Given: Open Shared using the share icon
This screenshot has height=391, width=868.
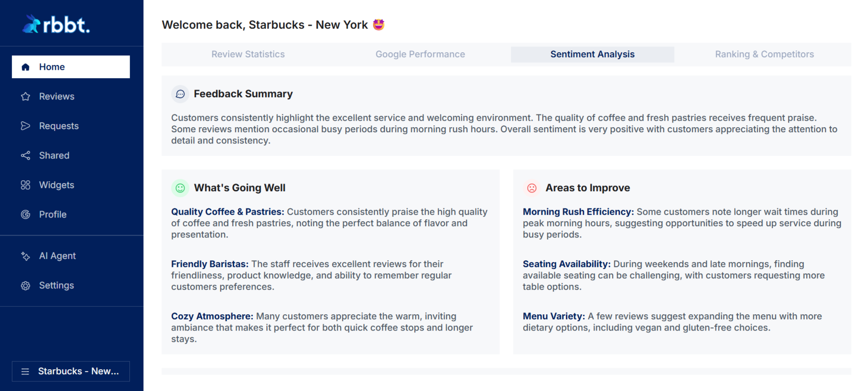Looking at the screenshot, I should 26,155.
